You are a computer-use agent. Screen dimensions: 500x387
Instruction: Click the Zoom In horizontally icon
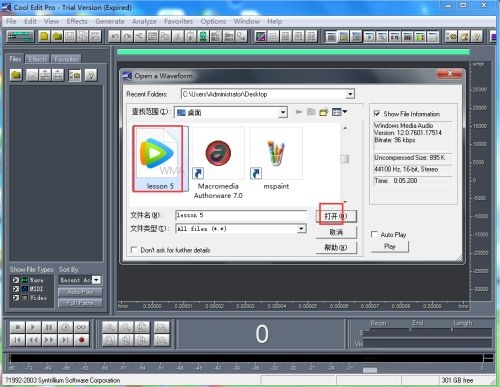coord(110,327)
